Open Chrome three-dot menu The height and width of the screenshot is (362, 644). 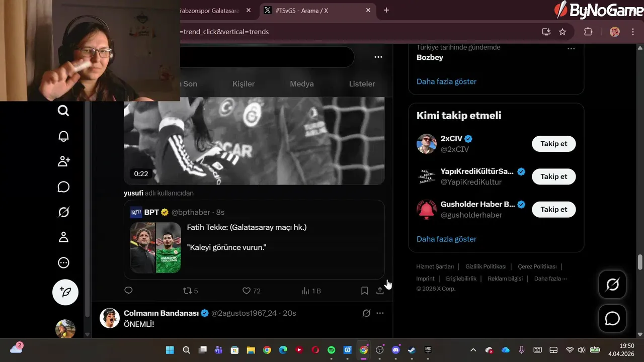point(633,32)
